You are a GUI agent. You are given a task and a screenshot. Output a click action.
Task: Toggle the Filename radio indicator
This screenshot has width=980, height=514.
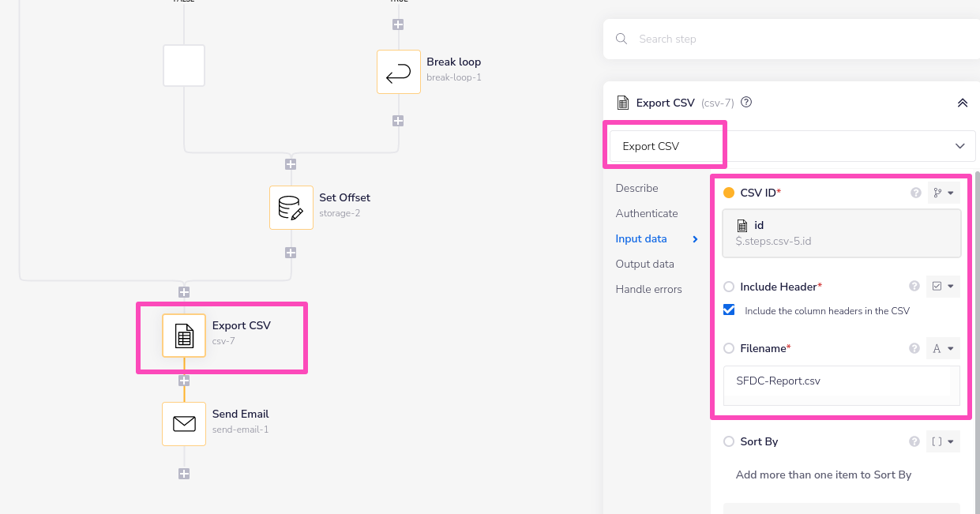click(x=729, y=348)
